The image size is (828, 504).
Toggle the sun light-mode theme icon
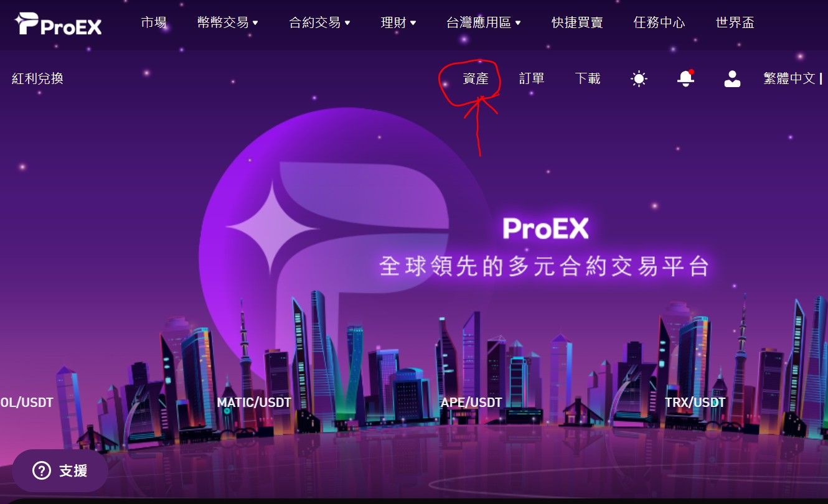click(639, 78)
